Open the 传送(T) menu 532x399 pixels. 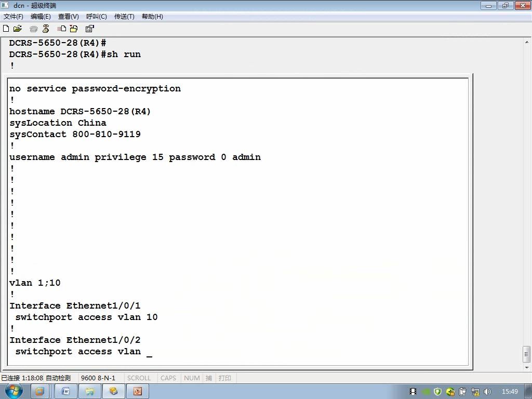point(124,16)
